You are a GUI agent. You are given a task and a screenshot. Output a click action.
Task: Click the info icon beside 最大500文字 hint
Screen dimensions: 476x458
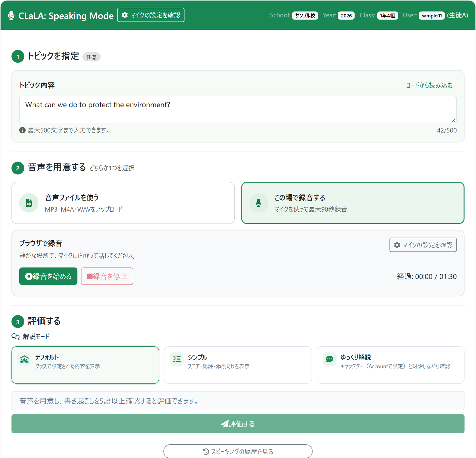(22, 130)
